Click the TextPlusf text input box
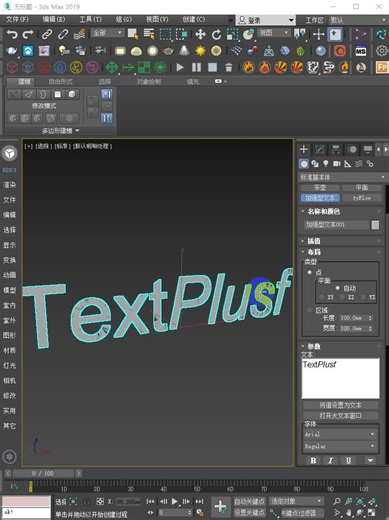 click(x=340, y=378)
